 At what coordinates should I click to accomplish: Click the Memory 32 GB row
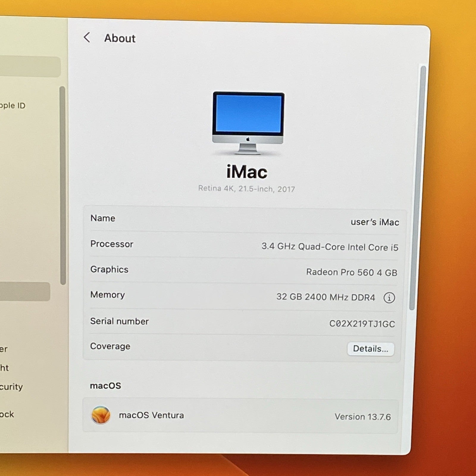point(244,296)
